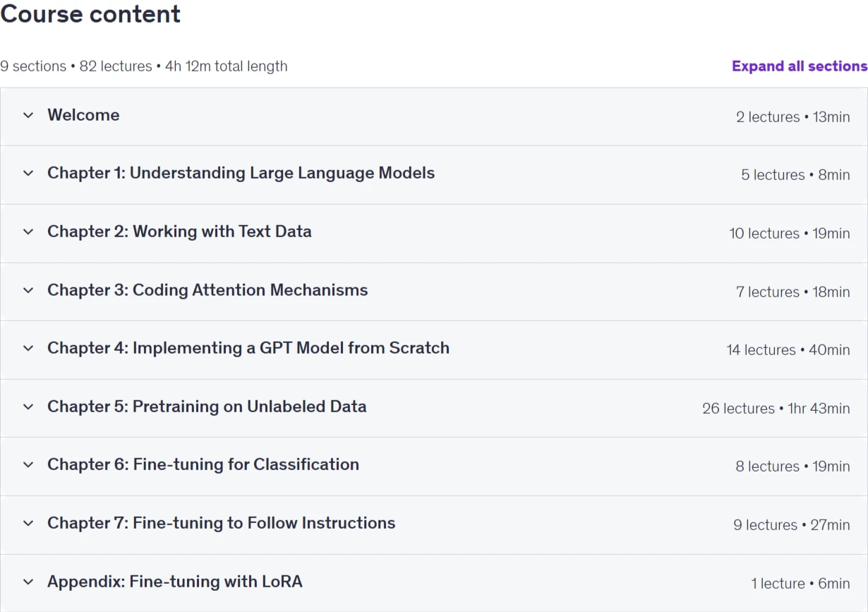Screen dimensions: 868x612
Task: Expand chevron for Chapter 1 section
Action: coord(28,173)
